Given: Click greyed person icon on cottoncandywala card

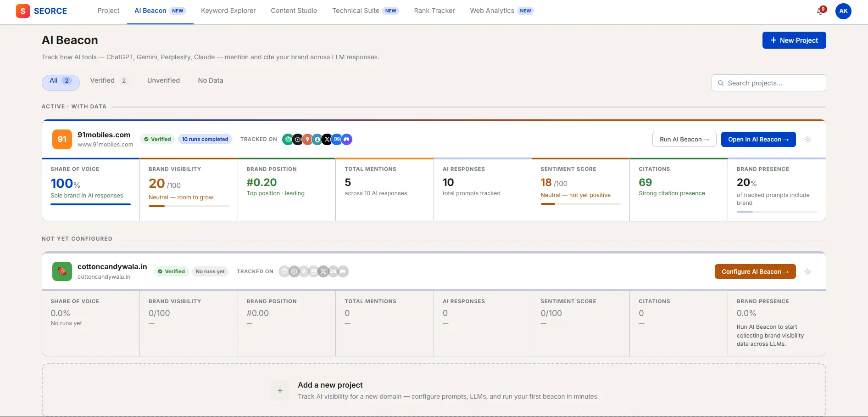Looking at the screenshot, I should [x=313, y=271].
